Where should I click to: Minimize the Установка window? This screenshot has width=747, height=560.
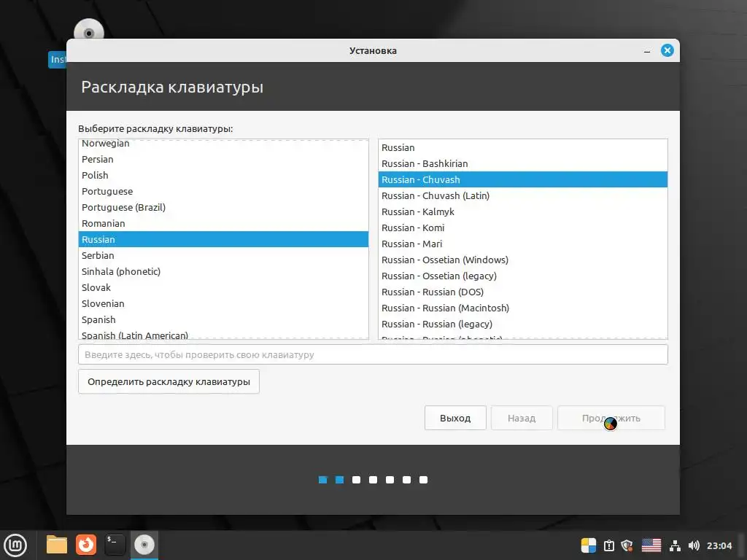click(x=647, y=51)
